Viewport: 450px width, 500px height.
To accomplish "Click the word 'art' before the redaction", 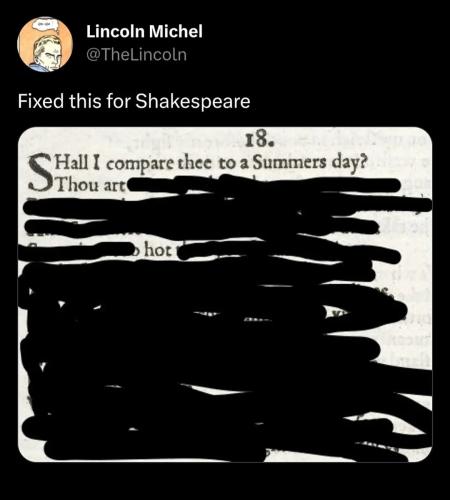I will point(114,185).
